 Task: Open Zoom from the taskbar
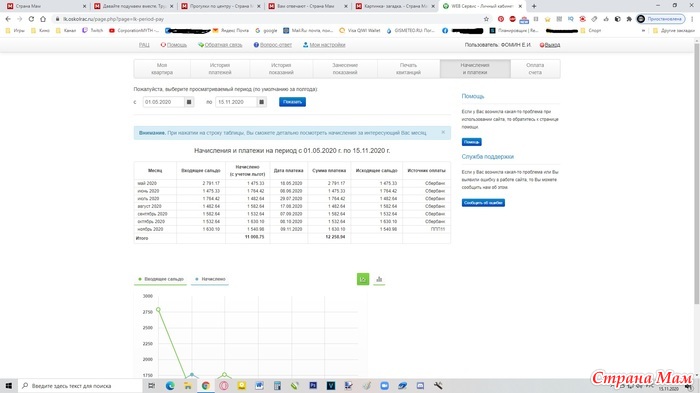[x=384, y=385]
